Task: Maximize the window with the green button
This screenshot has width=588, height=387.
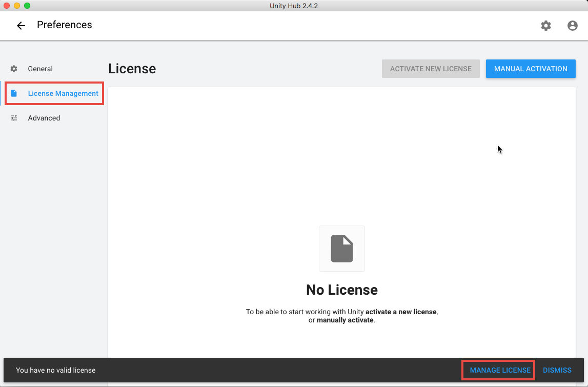Action: (27, 6)
